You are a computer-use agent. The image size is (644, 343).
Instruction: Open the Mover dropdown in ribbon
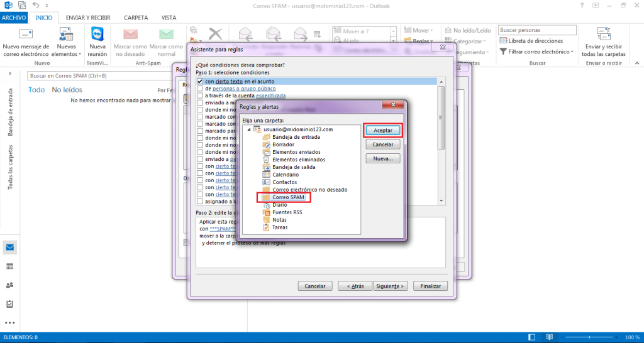coord(418,30)
